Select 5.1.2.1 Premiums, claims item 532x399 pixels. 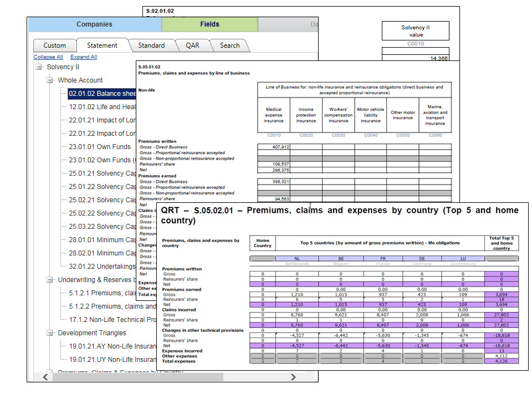(102, 293)
